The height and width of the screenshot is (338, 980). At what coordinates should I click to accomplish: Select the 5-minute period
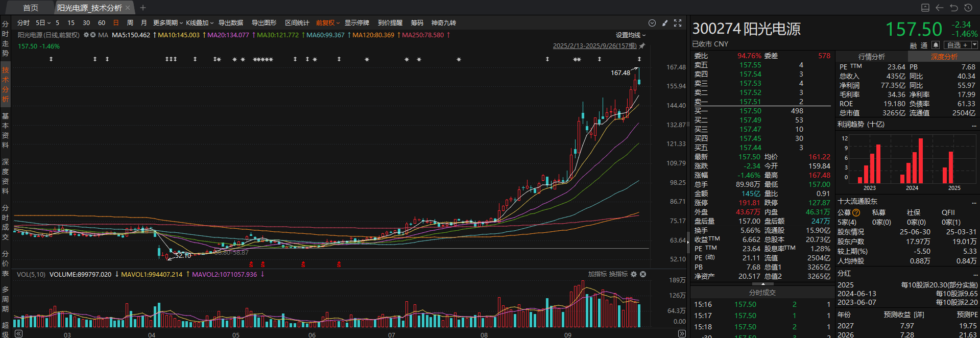tap(57, 23)
